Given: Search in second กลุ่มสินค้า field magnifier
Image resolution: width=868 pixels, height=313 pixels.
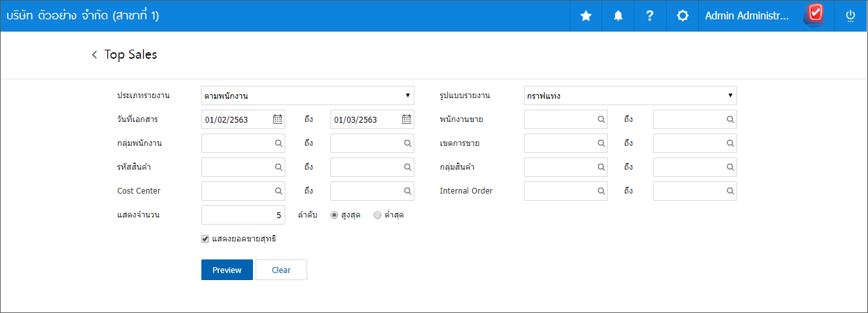Looking at the screenshot, I should [x=730, y=167].
